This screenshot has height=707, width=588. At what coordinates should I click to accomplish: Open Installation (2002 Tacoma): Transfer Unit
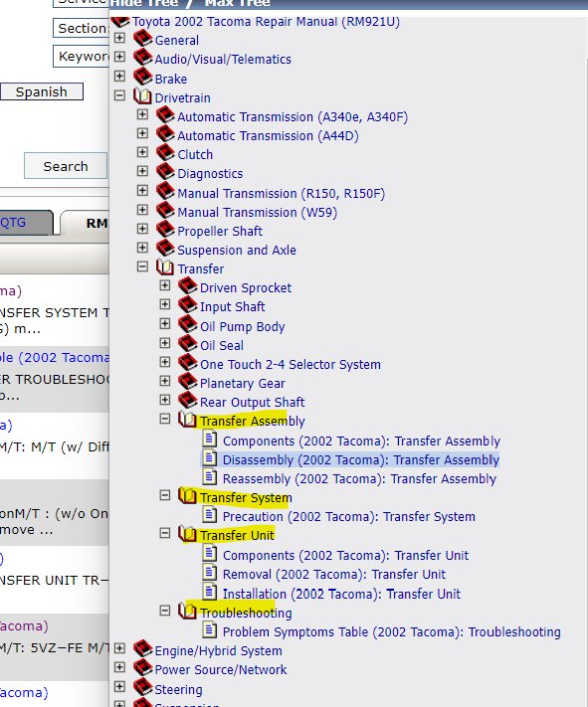[x=341, y=594]
